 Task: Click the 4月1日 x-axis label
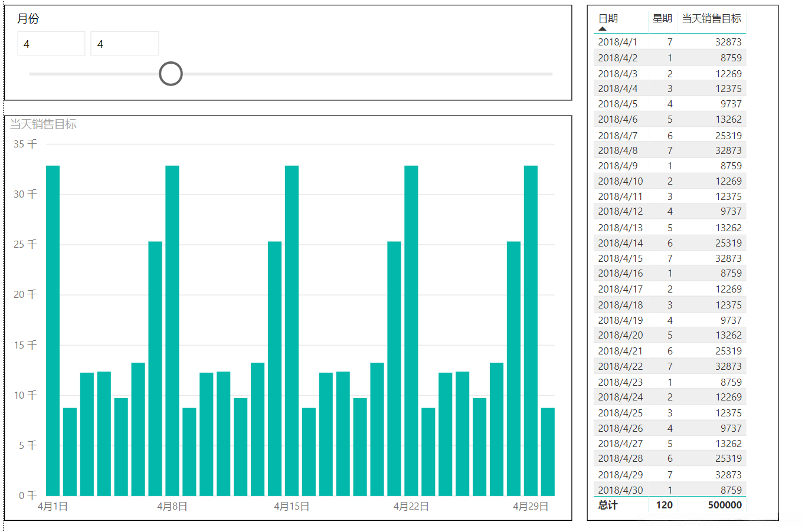(53, 506)
